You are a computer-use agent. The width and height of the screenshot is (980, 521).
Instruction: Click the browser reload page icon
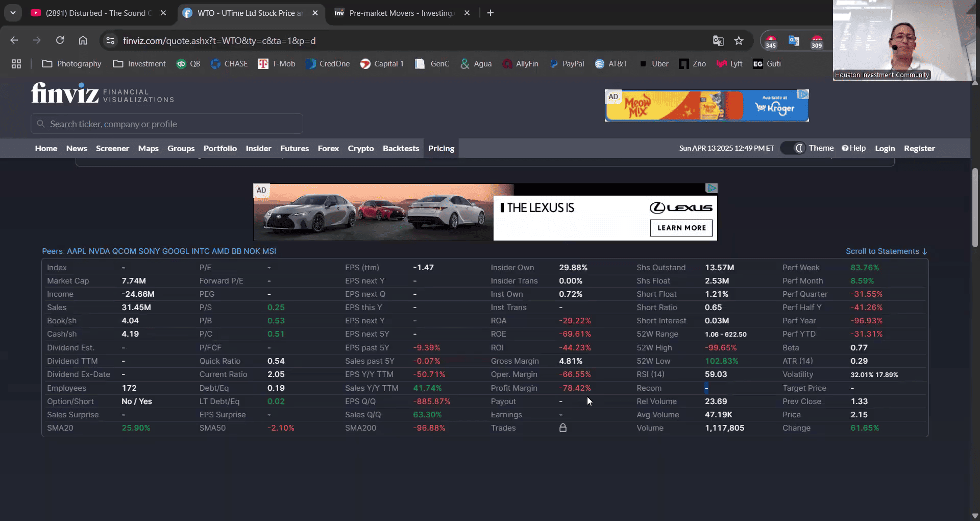click(x=60, y=40)
